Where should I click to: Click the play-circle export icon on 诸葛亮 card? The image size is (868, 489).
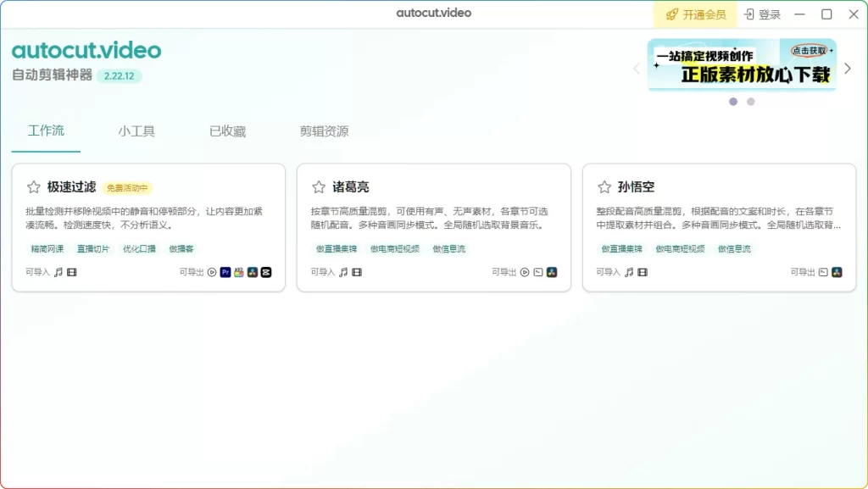(x=525, y=272)
